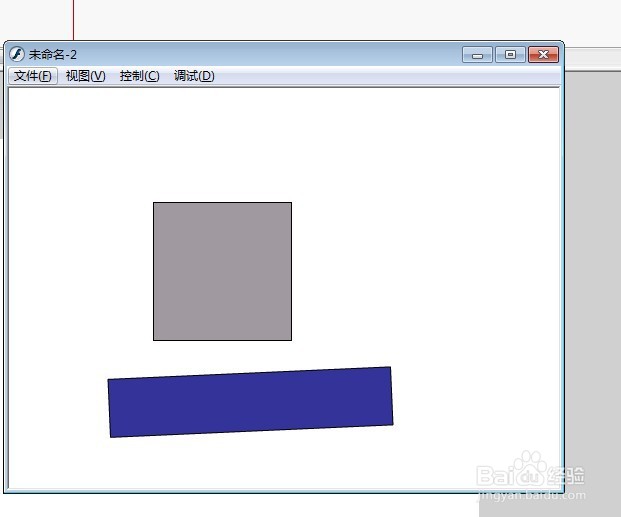Screen dimensions: 621x517
Task: Open the 视图(V) menu
Action: coord(86,76)
